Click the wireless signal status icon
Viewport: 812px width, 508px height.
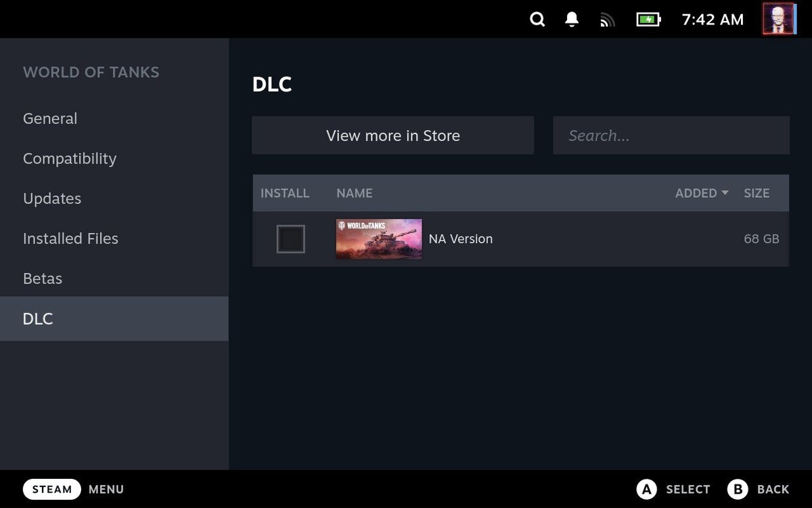point(607,20)
